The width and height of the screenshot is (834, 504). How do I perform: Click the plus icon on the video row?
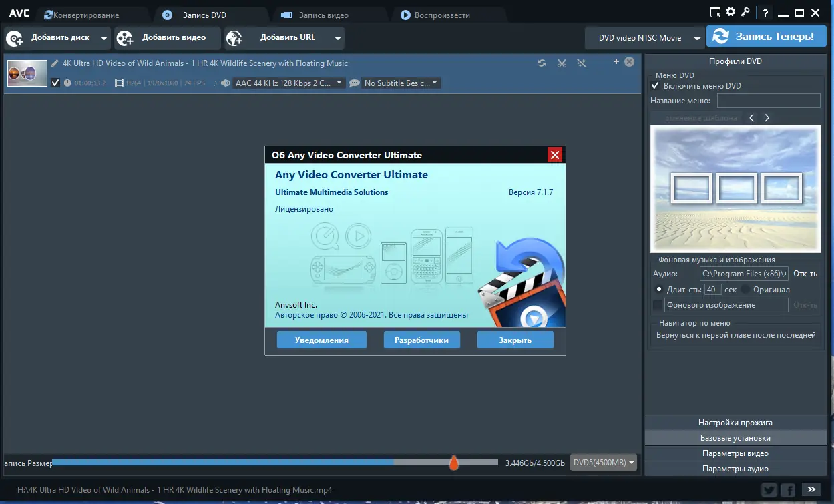click(x=616, y=62)
